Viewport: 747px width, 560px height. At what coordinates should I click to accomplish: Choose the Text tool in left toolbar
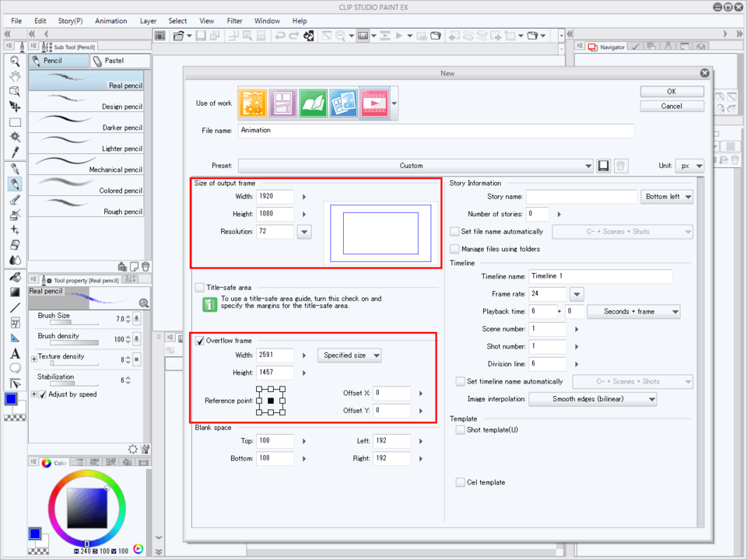tap(15, 353)
